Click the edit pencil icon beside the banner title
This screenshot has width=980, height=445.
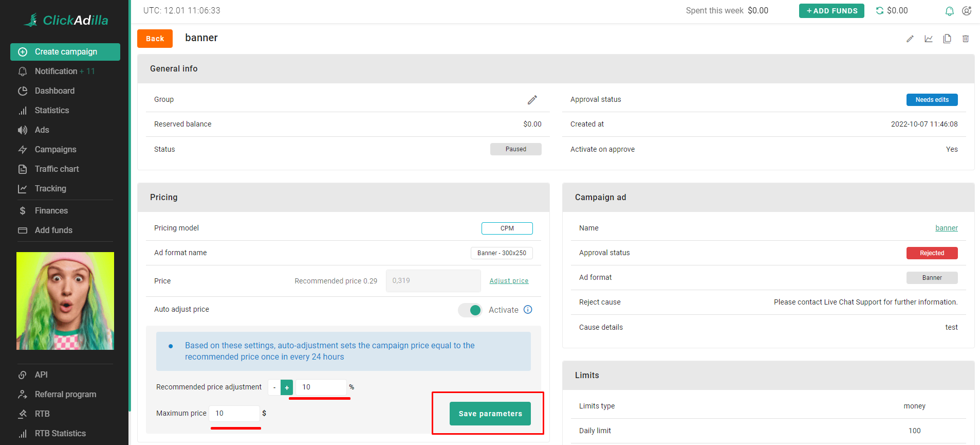click(x=910, y=39)
